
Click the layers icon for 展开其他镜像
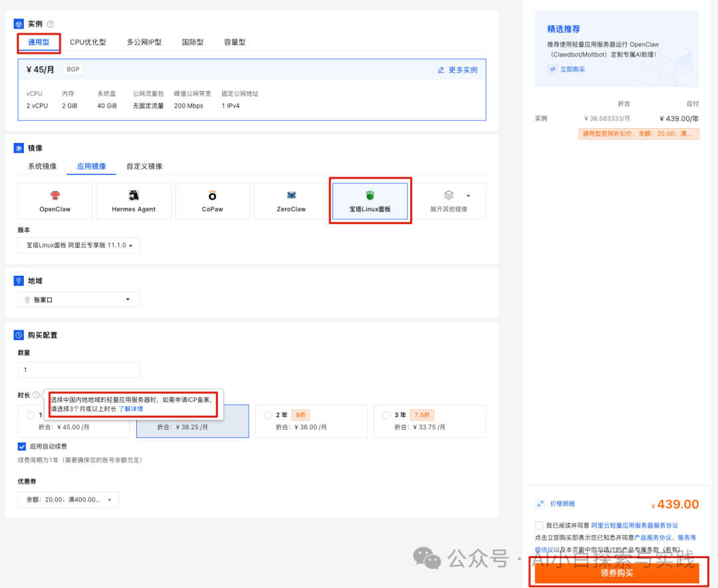point(449,195)
